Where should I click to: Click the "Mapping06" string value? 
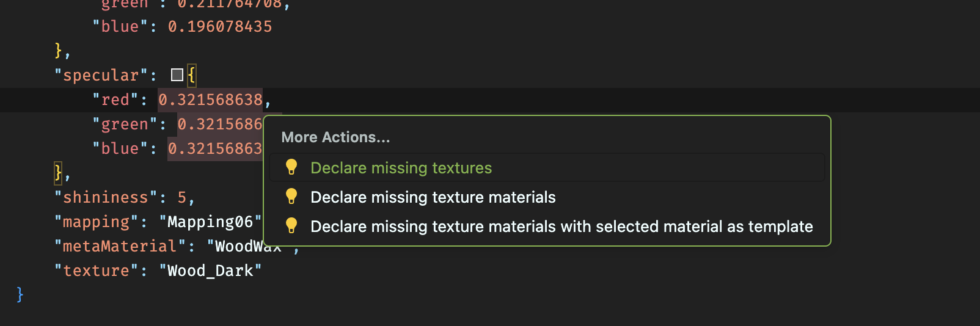[x=210, y=222]
